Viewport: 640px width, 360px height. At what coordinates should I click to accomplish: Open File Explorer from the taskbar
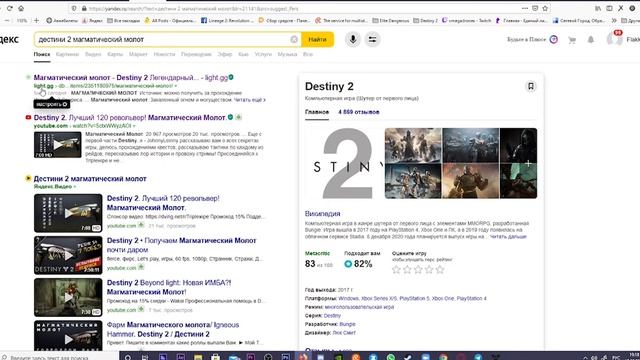(198, 357)
